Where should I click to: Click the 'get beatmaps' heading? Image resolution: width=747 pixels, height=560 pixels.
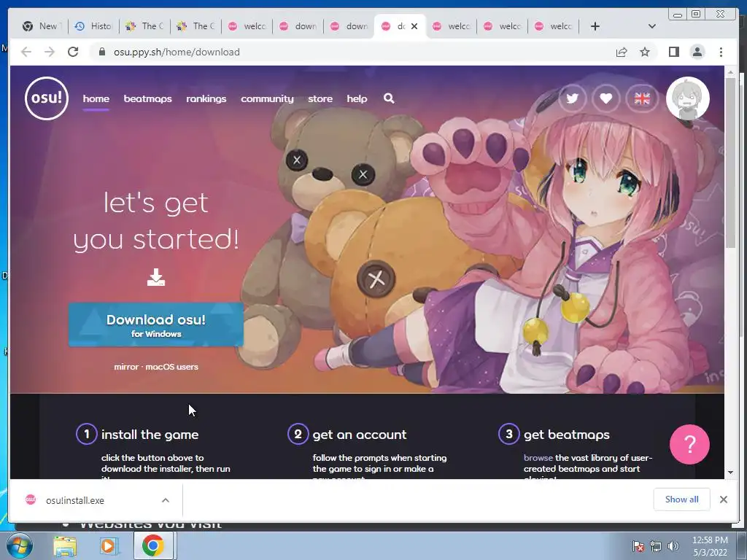coord(566,435)
